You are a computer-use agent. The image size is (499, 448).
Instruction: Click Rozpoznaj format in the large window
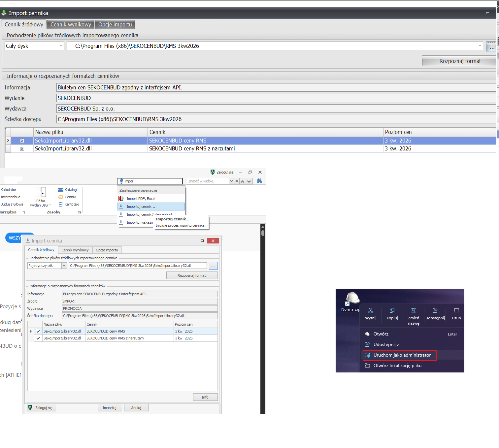[x=460, y=61]
